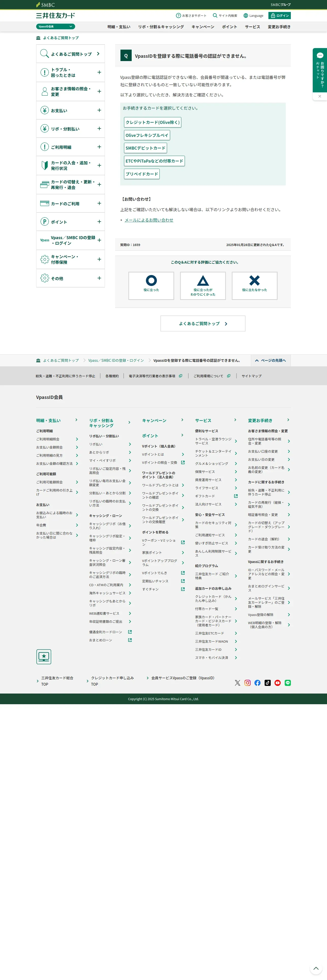Click the Language globe icon

(x=246, y=16)
